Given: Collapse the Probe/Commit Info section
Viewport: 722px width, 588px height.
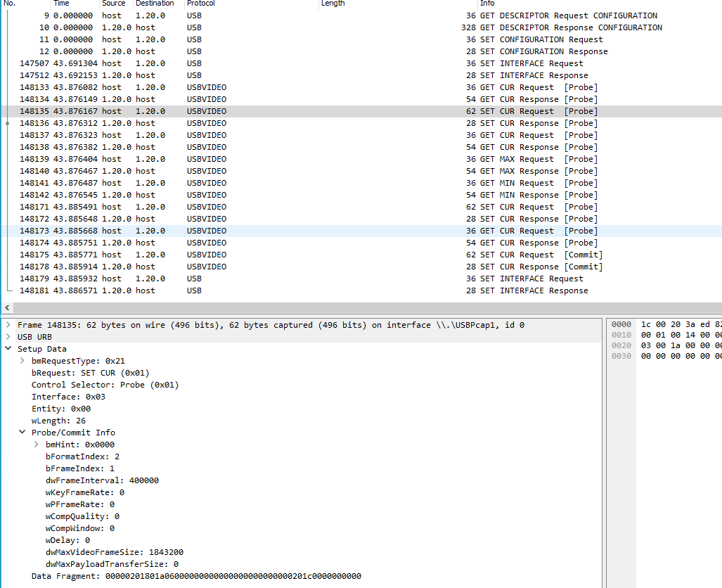Looking at the screenshot, I should (x=22, y=433).
